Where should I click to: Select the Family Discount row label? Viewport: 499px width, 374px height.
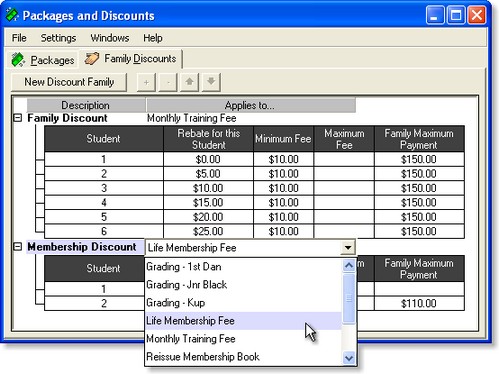(x=67, y=118)
